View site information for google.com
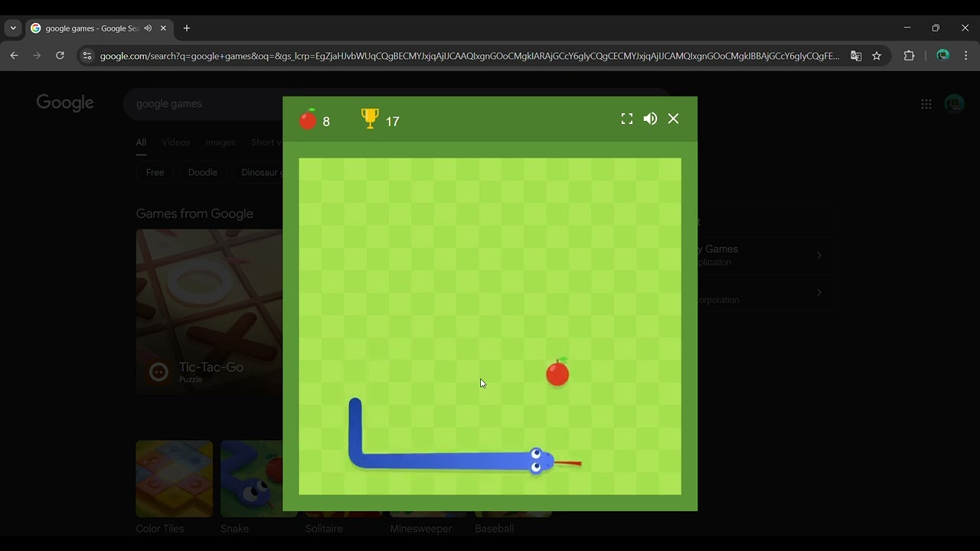The width and height of the screenshot is (980, 551). pos(87,56)
